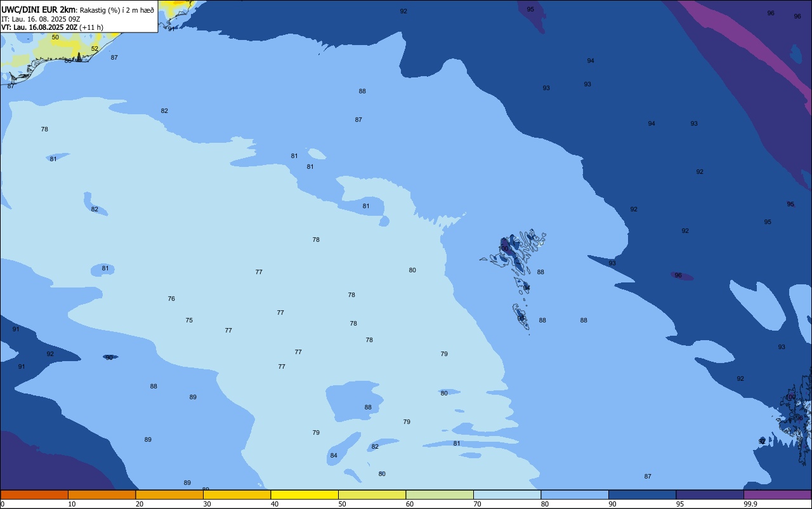Image resolution: width=812 pixels, height=509 pixels.
Task: Click the legend scale label 99.9
Action: coord(751,504)
